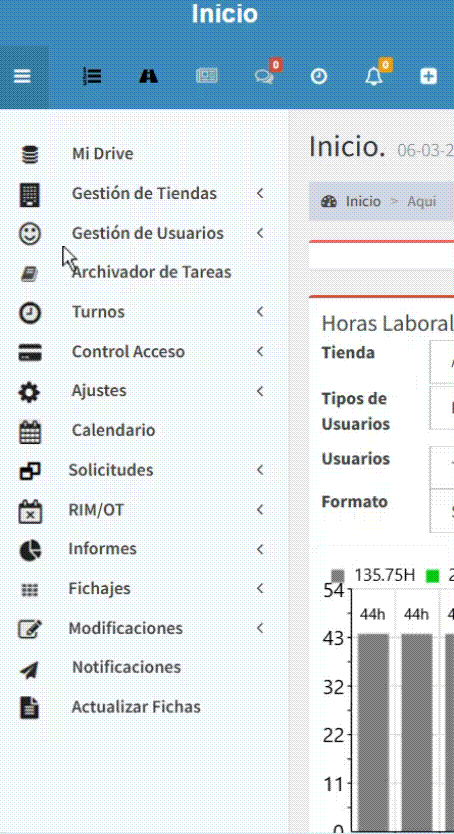This screenshot has height=834, width=454.
Task: Click the plus square icon in top bar
Action: pyautogui.click(x=428, y=77)
